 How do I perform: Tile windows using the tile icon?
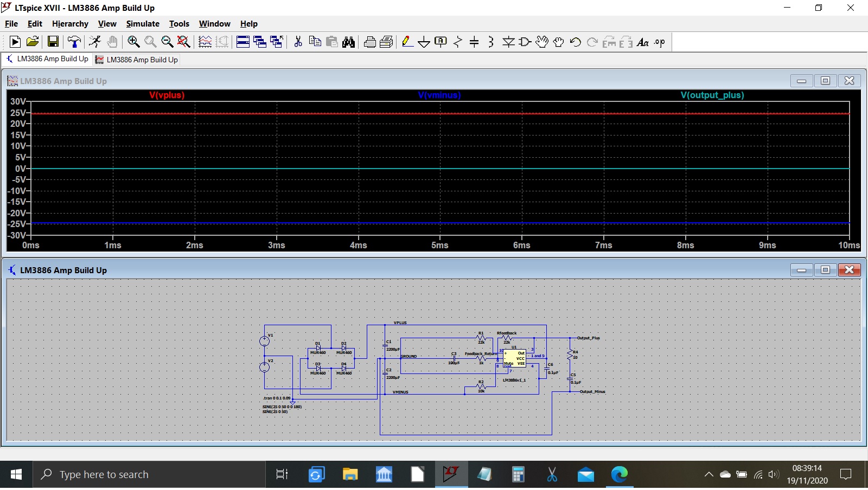pyautogui.click(x=243, y=42)
